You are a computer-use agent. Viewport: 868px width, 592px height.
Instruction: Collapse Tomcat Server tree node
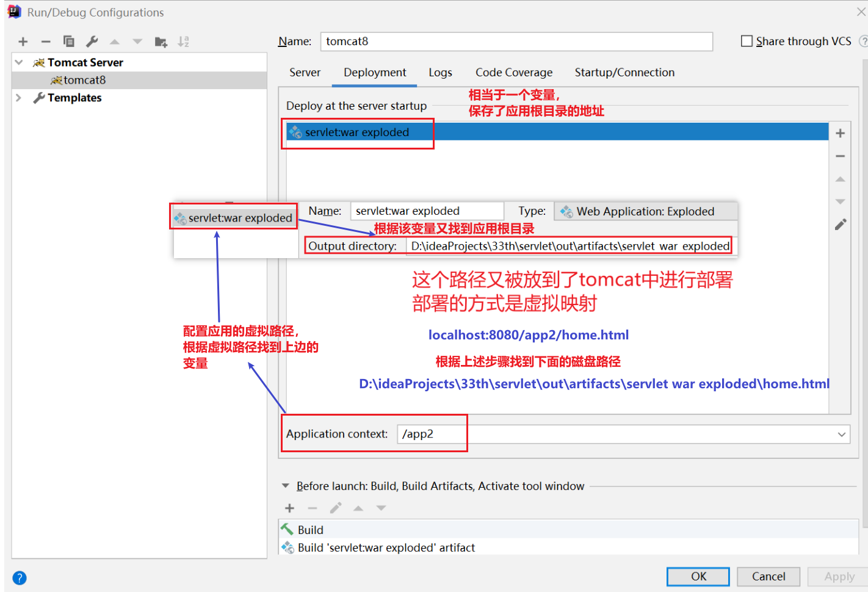(x=19, y=62)
